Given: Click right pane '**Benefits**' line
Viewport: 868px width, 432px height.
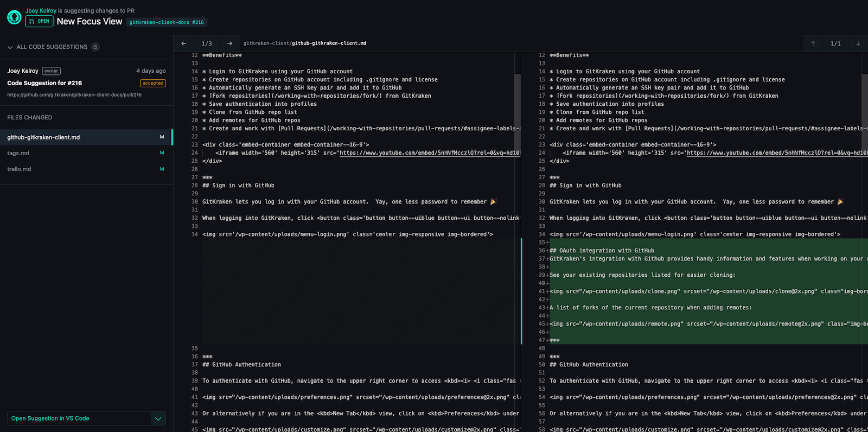Looking at the screenshot, I should coord(569,55).
